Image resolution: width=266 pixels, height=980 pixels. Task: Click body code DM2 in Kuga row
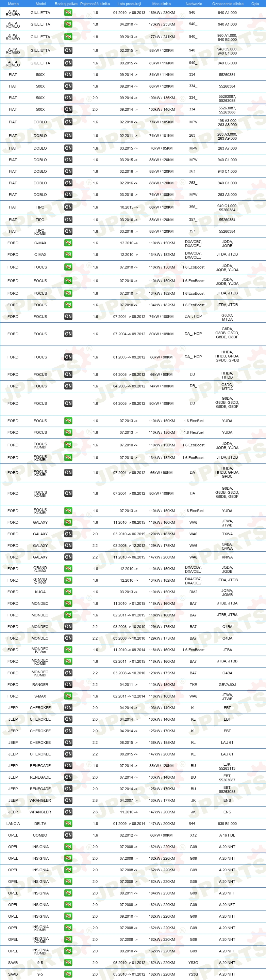[x=194, y=592]
